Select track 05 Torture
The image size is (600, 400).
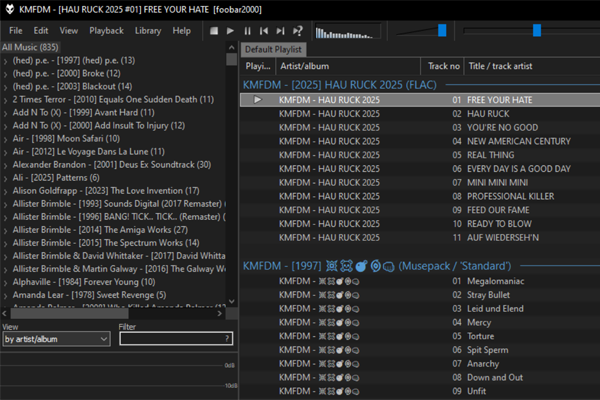pos(420,336)
